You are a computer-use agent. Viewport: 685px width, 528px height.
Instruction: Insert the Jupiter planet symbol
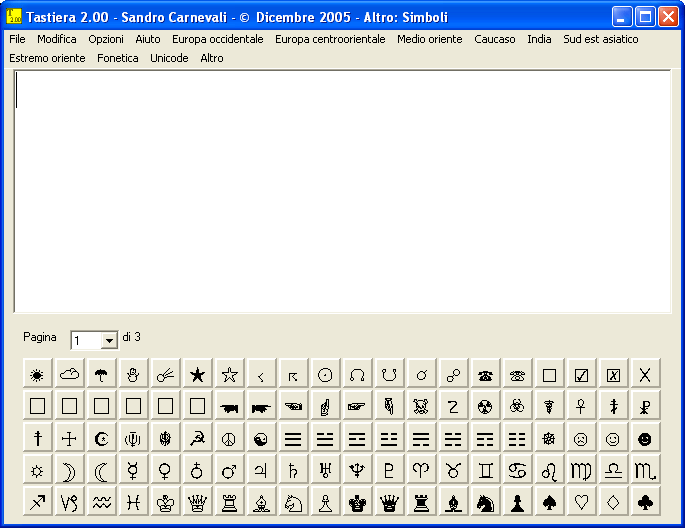[x=261, y=469]
